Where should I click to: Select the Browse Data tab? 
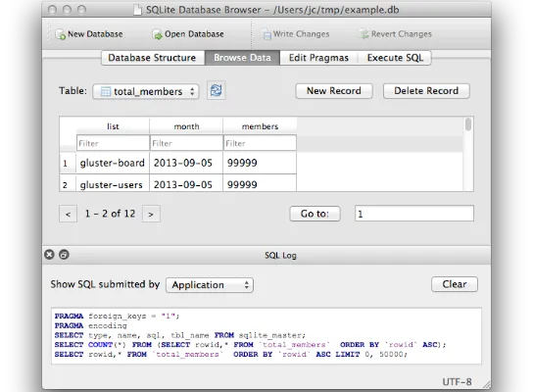(242, 58)
